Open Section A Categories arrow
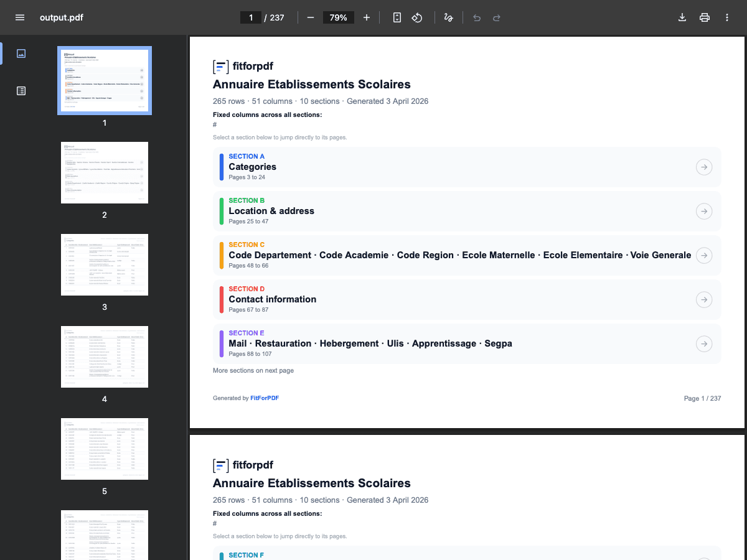The image size is (747, 560). click(703, 167)
